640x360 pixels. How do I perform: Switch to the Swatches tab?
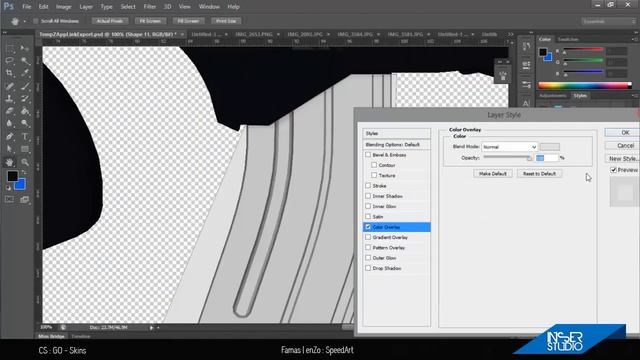click(x=568, y=40)
